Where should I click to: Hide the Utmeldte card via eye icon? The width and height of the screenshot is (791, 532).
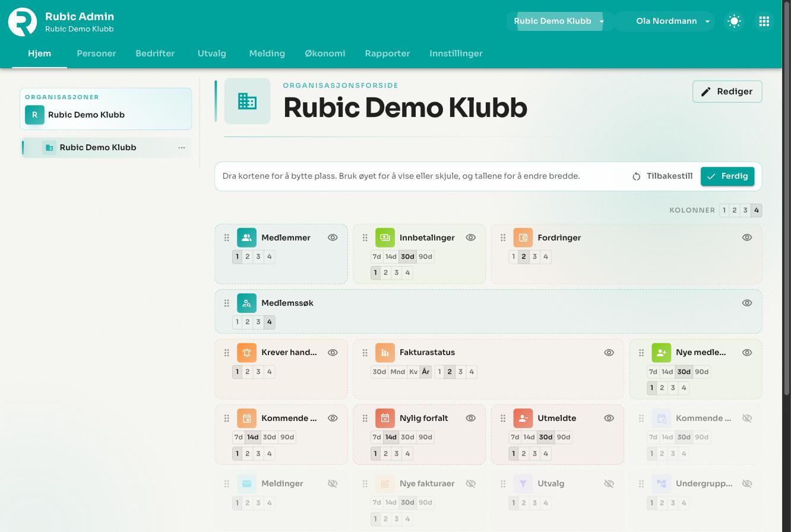click(x=609, y=418)
